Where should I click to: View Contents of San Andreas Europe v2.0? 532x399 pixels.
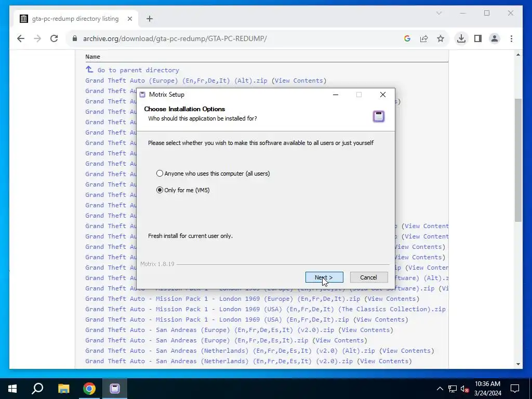(x=366, y=330)
